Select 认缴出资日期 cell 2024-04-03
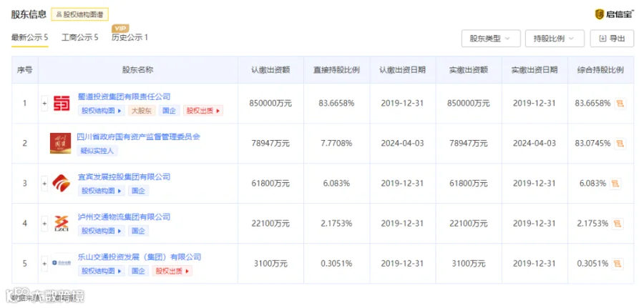The width and height of the screenshot is (644, 308). (402, 144)
